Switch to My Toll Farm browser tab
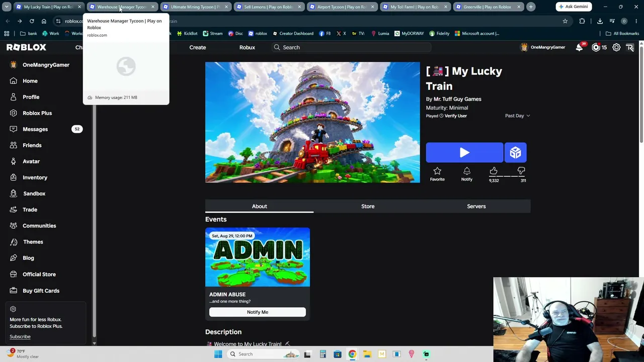644x362 pixels. [415, 7]
